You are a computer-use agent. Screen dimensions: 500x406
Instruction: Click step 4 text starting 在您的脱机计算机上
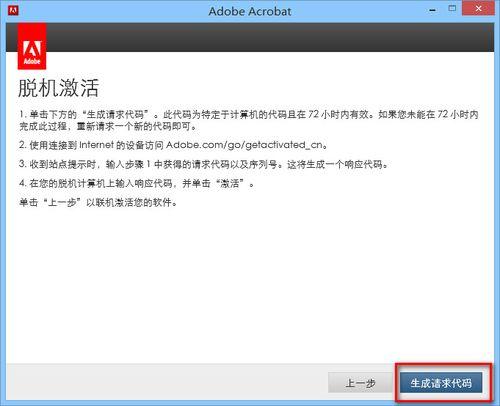click(137, 183)
